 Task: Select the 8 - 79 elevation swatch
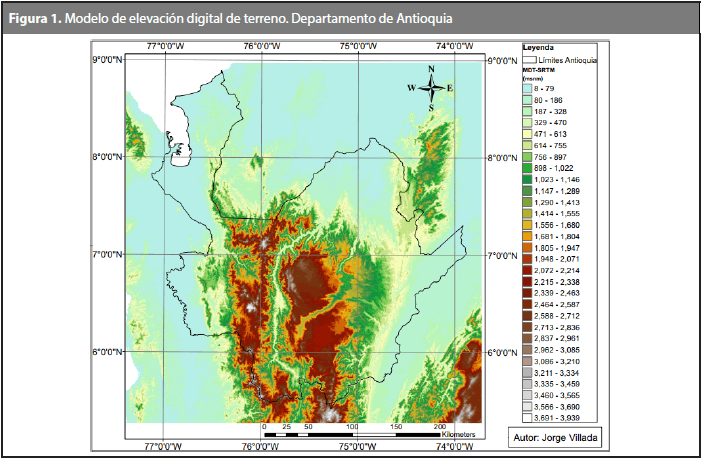(532, 89)
